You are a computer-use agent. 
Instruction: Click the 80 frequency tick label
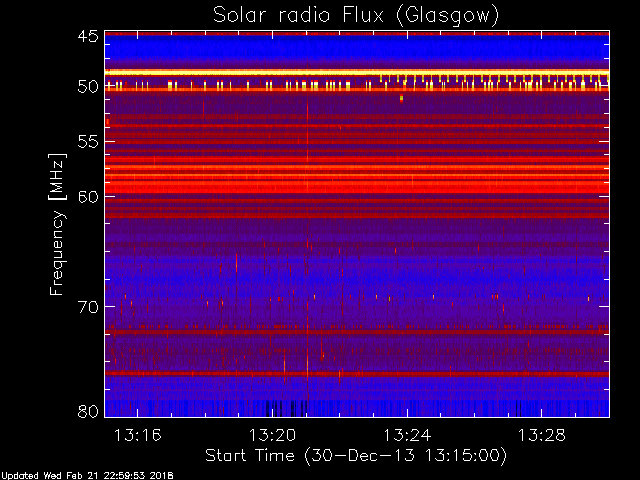click(88, 411)
